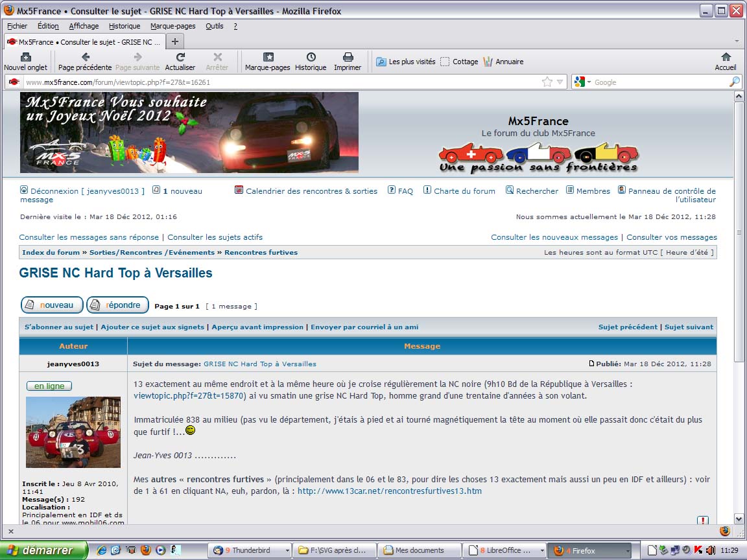Click the red exclamation report post icon
Image resolution: width=747 pixels, height=560 pixels.
[x=703, y=520]
